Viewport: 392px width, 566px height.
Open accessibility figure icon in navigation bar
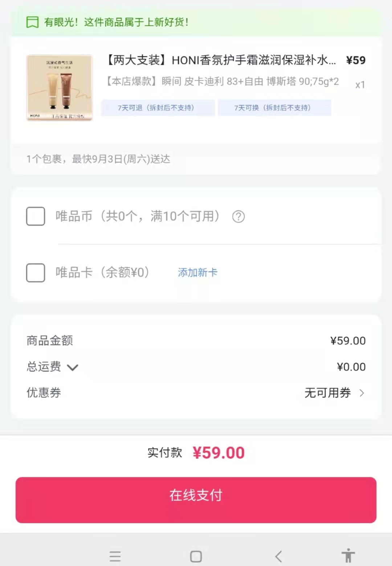348,555
